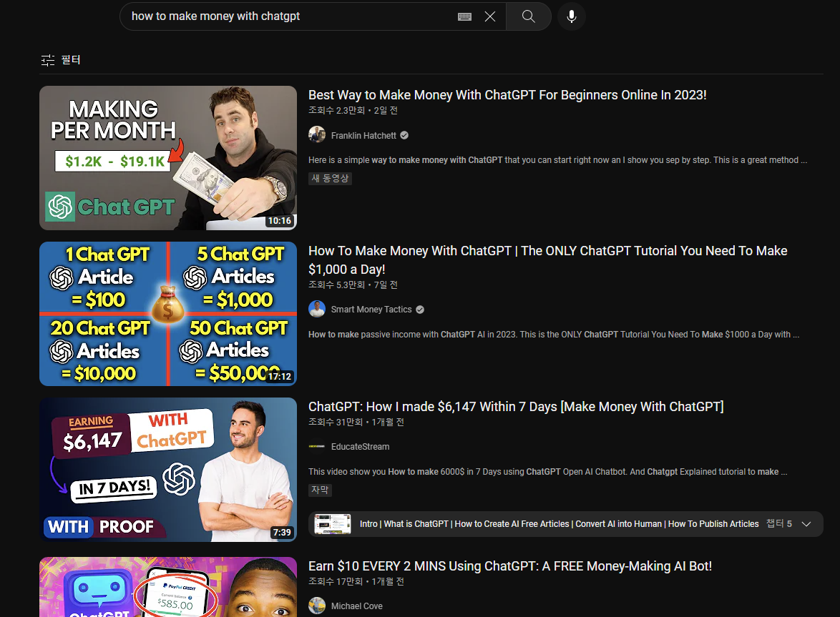Viewport: 840px width, 617px height.
Task: Open the ChatGPT PayPal $585.00 thumbnail
Action: [168, 587]
